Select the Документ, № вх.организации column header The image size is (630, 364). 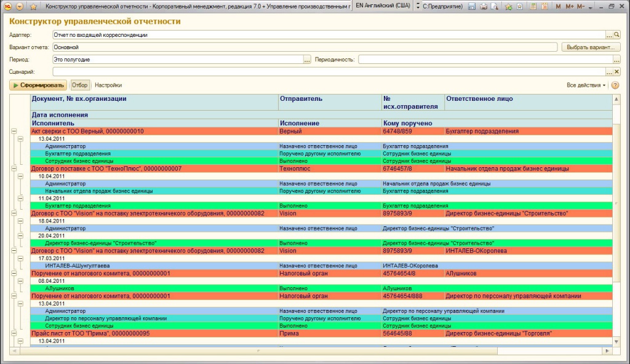point(154,103)
